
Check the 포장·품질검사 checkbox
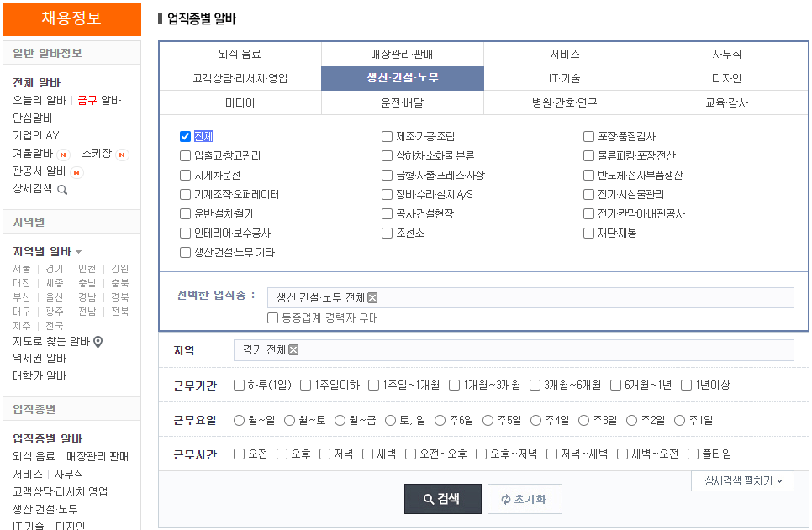tap(588, 136)
